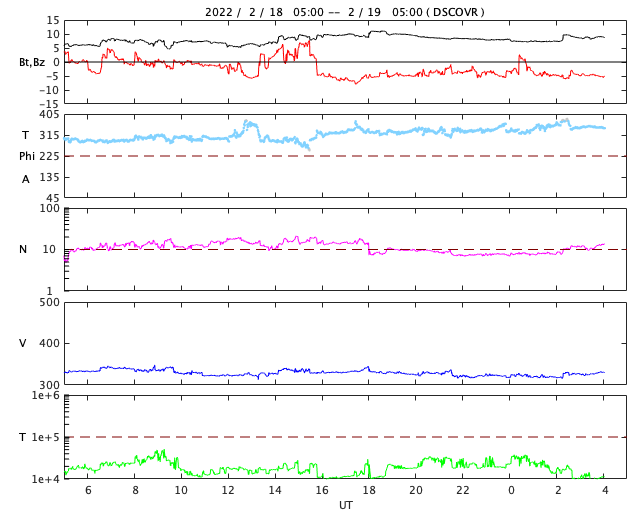Click the "N" density axis label

pos(23,249)
